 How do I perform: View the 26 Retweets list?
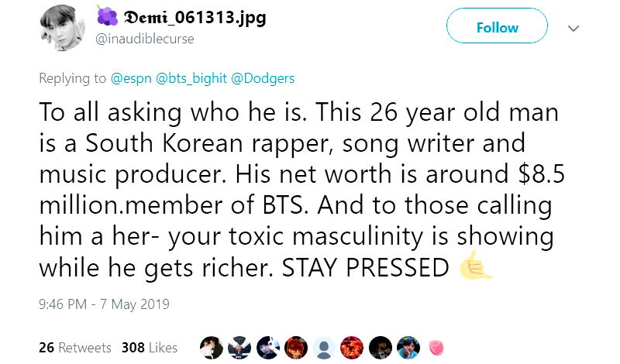pyautogui.click(x=74, y=347)
